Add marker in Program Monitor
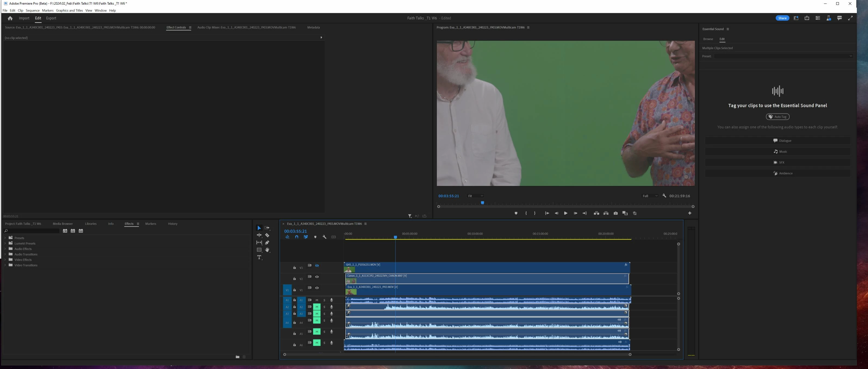This screenshot has height=369, width=868. point(516,213)
